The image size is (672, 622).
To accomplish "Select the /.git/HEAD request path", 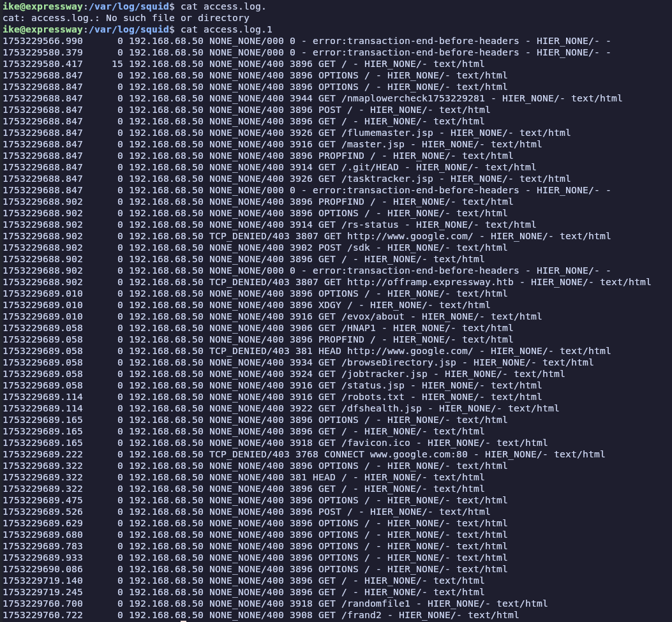I will click(x=370, y=168).
